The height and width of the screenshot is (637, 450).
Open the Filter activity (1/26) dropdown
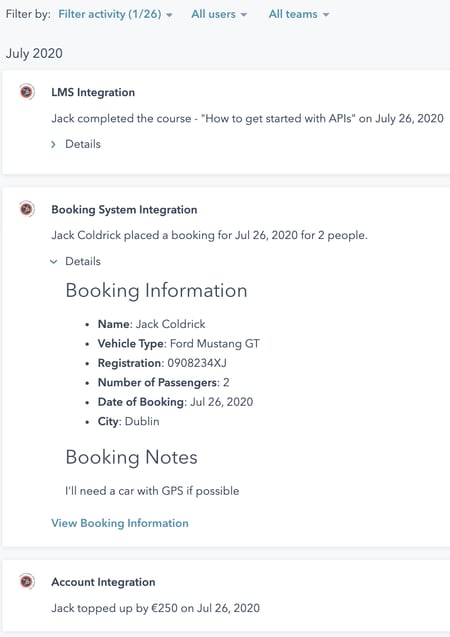pyautogui.click(x=115, y=14)
